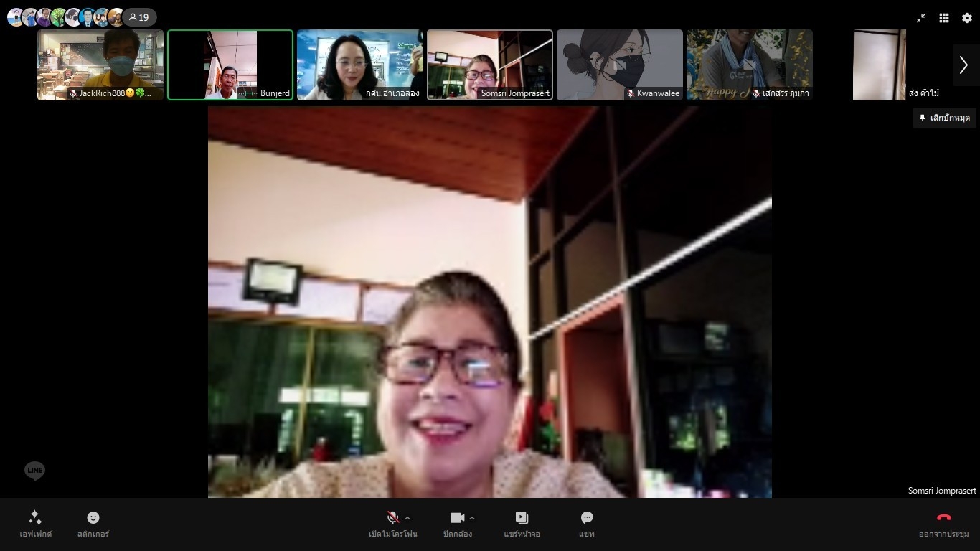This screenshot has width=980, height=551.
Task: Turn off camera with ปิดกล้อง button
Action: tap(457, 524)
